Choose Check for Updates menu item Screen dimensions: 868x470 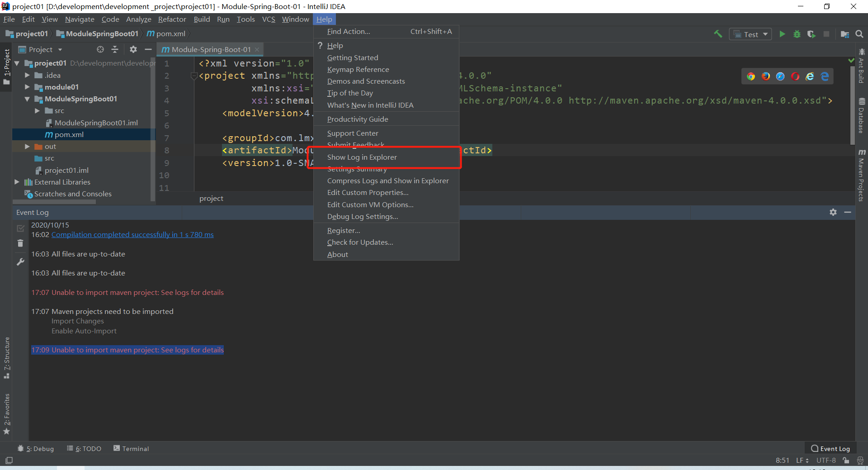387,242
